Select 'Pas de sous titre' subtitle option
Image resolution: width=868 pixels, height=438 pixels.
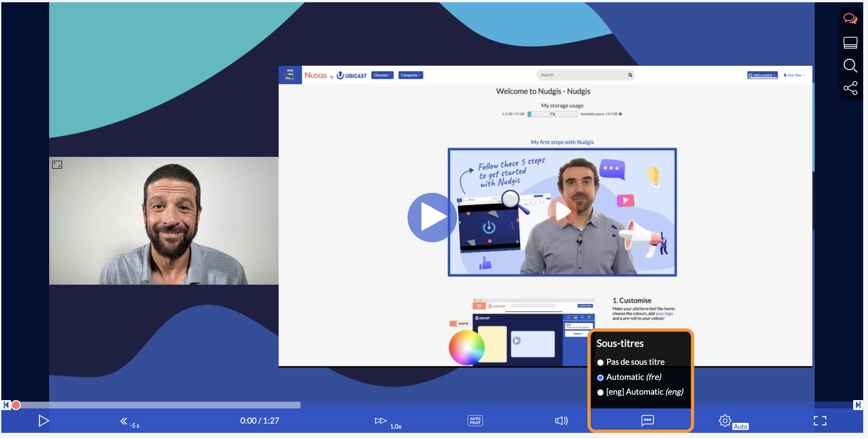coord(630,362)
